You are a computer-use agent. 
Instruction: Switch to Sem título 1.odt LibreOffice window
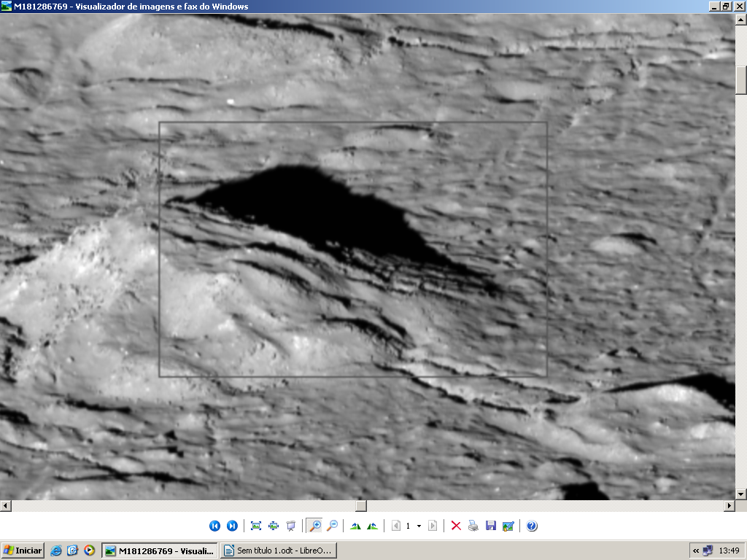point(278,551)
